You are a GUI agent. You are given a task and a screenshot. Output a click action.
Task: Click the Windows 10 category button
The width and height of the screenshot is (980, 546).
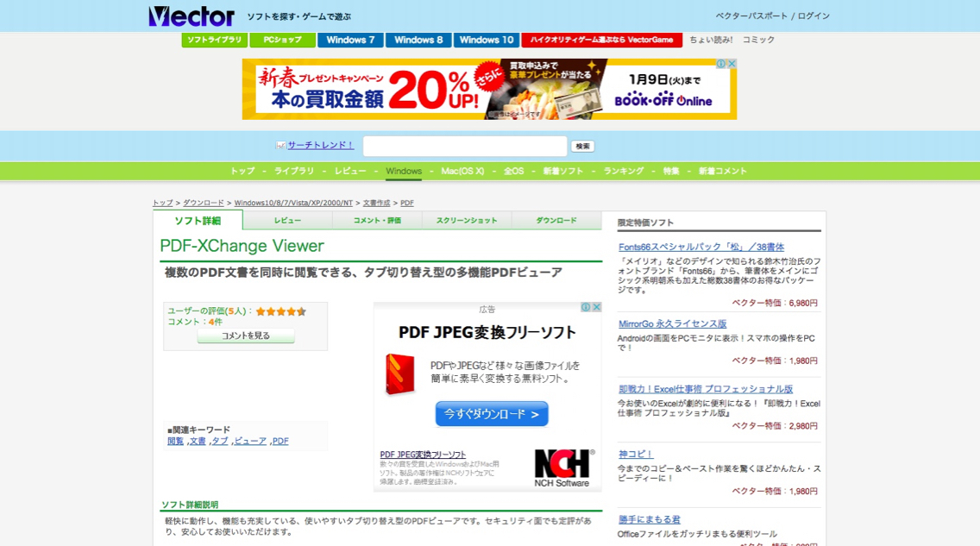pos(486,40)
